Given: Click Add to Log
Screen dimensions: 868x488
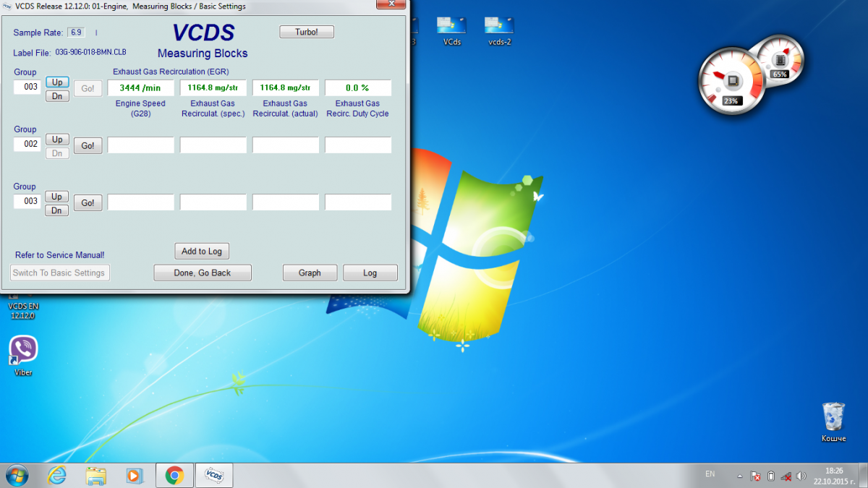Looking at the screenshot, I should [x=202, y=251].
